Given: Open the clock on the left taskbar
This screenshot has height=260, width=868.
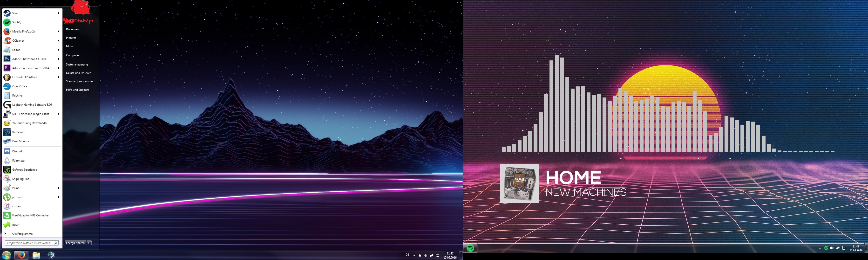Looking at the screenshot, I should [x=450, y=256].
